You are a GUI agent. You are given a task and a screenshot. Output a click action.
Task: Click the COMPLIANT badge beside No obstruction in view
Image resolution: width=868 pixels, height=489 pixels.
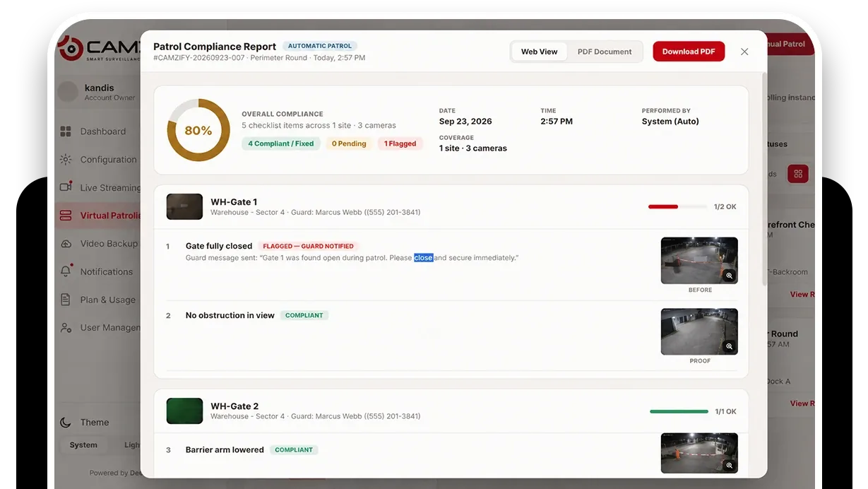(304, 315)
